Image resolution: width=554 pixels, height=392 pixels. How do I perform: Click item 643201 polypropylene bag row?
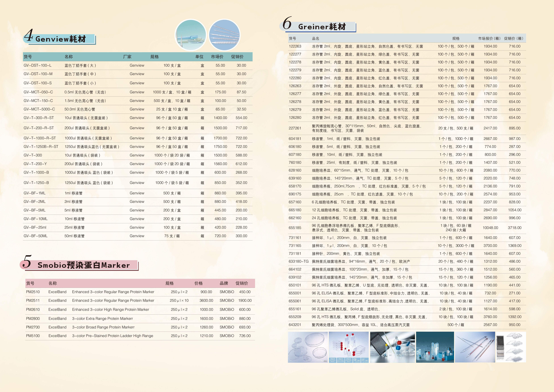pos(295,325)
